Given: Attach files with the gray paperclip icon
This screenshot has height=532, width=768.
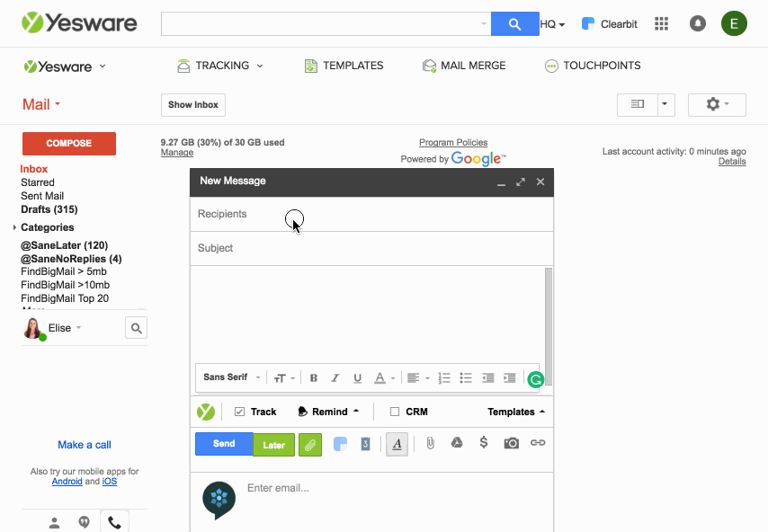Looking at the screenshot, I should pos(431,443).
